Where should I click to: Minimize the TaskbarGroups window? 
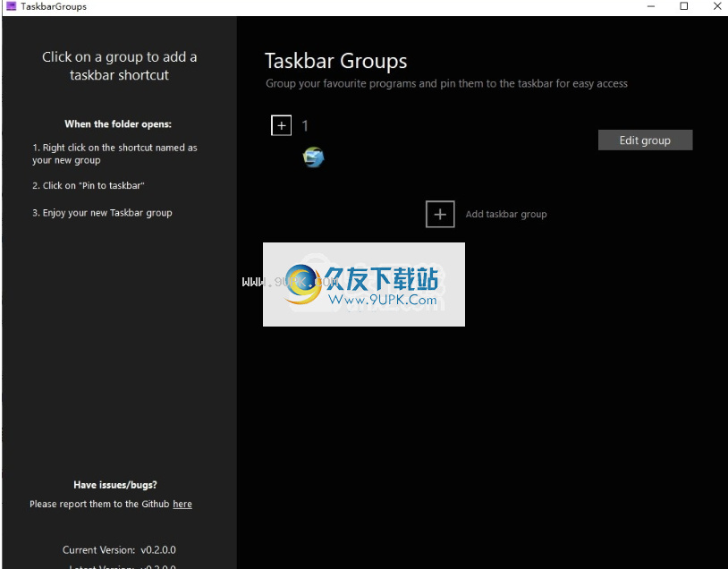tap(651, 6)
